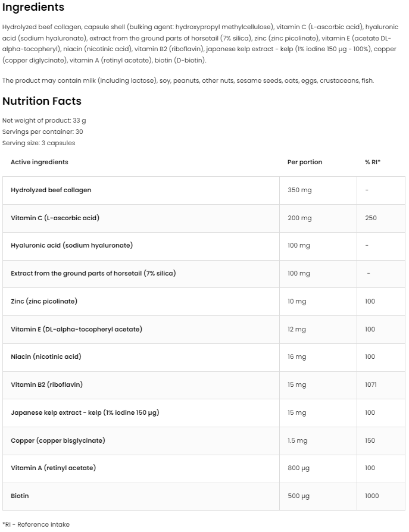Click the Ingredients heading
The height and width of the screenshot is (532, 409).
pos(33,8)
